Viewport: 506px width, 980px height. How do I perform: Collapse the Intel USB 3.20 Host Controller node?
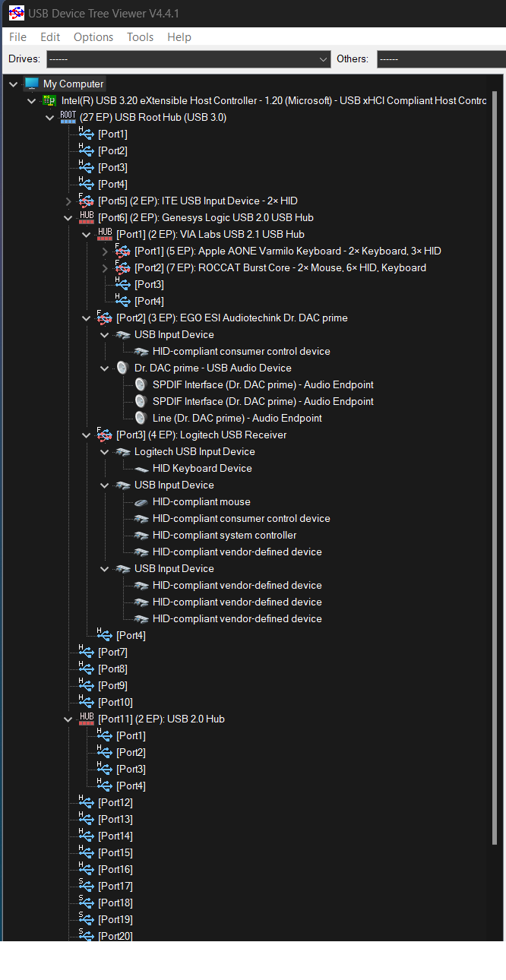pos(31,100)
